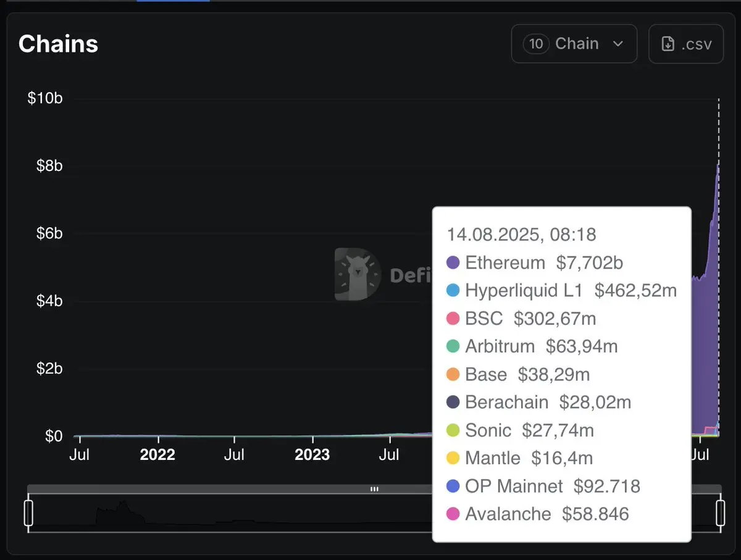Screen dimensions: 741x560
Task: Click the chevron arrow in Chain selector
Action: pos(617,44)
